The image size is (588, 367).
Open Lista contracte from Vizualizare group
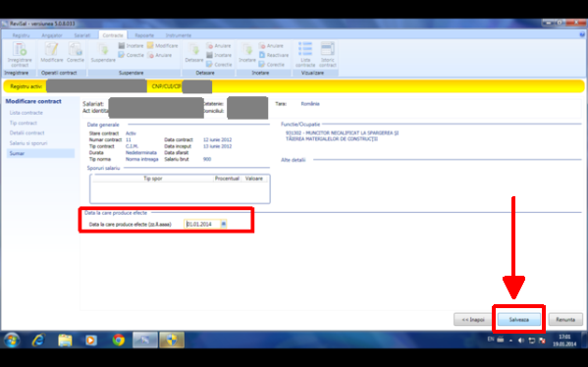tap(305, 54)
